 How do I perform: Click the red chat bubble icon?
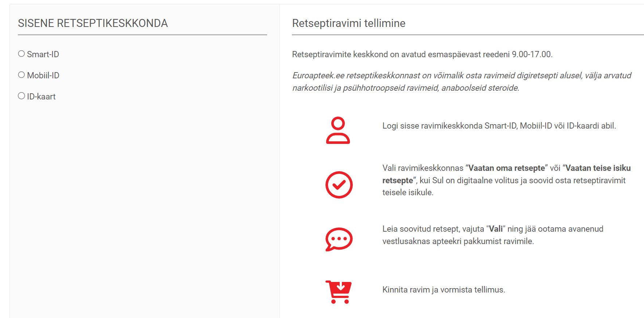339,239
